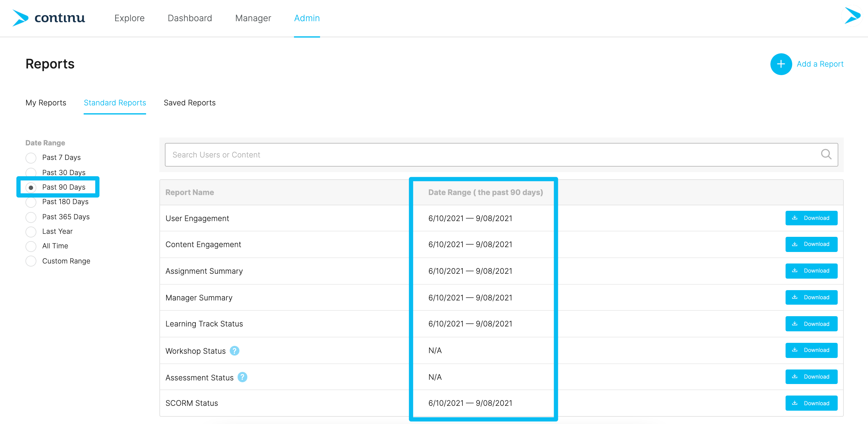Go to Dashboard in top navigation
Image resolution: width=868 pixels, height=424 pixels.
(190, 18)
